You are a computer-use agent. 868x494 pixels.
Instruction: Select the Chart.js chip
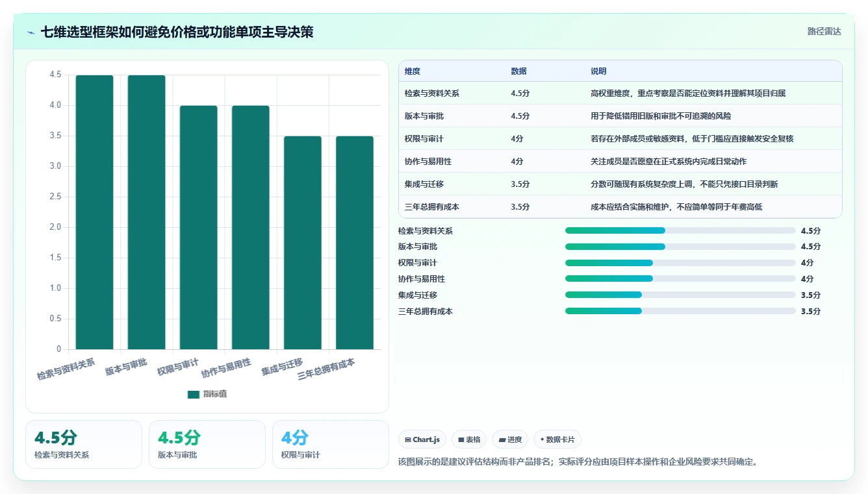click(x=422, y=439)
